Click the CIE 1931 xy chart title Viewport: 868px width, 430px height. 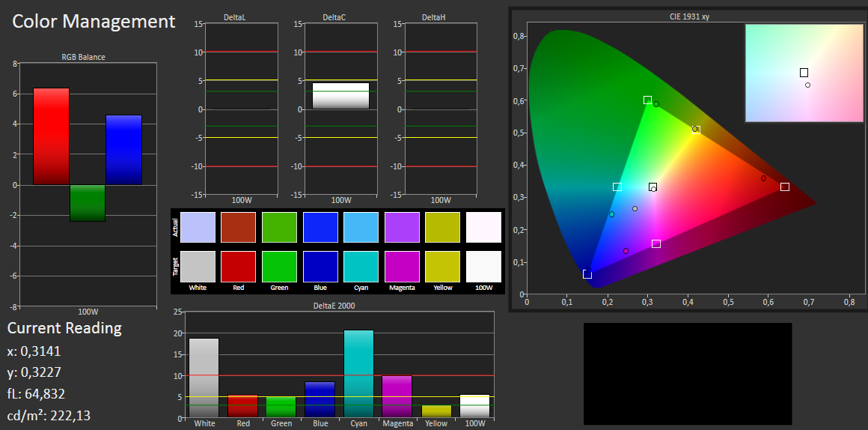point(690,16)
